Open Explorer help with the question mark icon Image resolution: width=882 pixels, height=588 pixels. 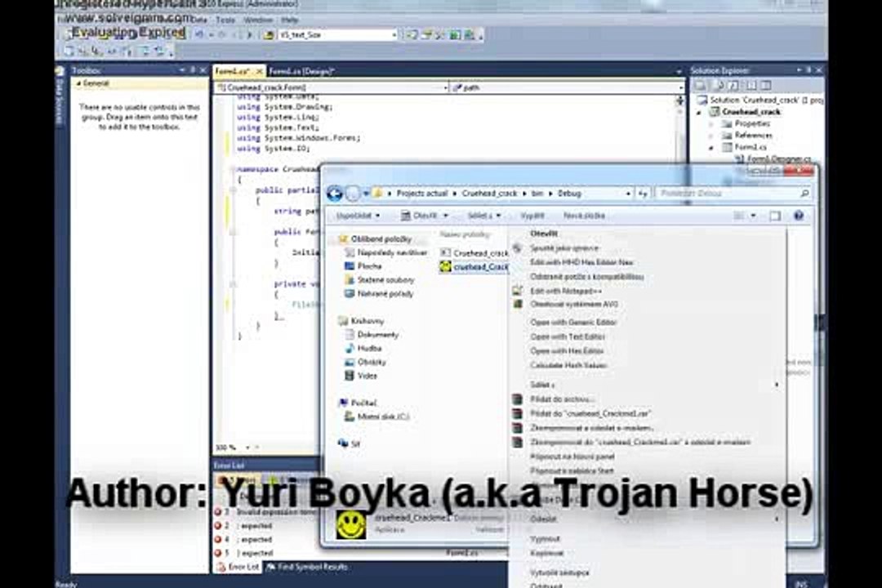(798, 216)
